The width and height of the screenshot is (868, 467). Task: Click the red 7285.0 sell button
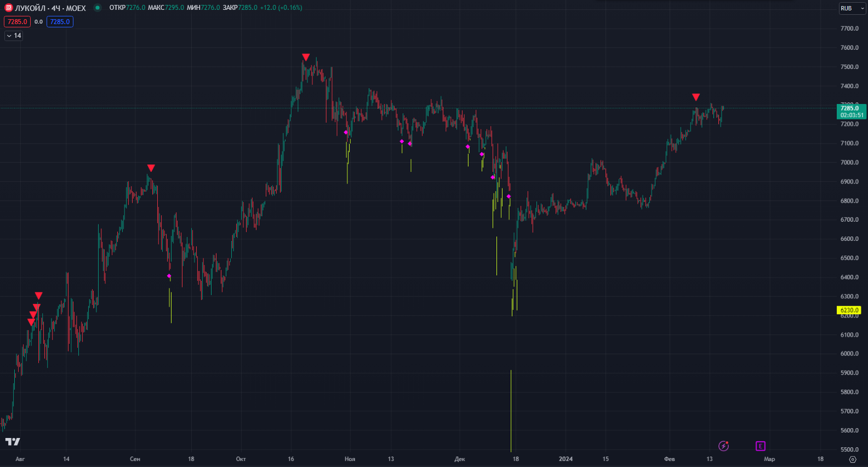(x=18, y=22)
